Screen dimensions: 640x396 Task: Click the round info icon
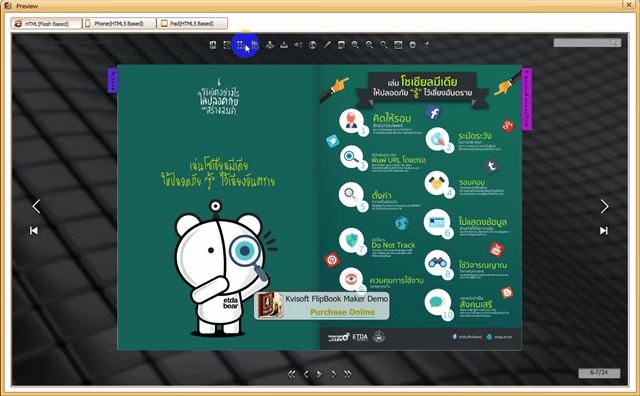412,45
